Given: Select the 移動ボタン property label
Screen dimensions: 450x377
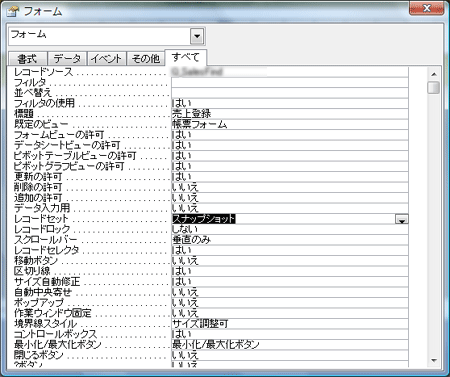Looking at the screenshot, I should pyautogui.click(x=36, y=261).
